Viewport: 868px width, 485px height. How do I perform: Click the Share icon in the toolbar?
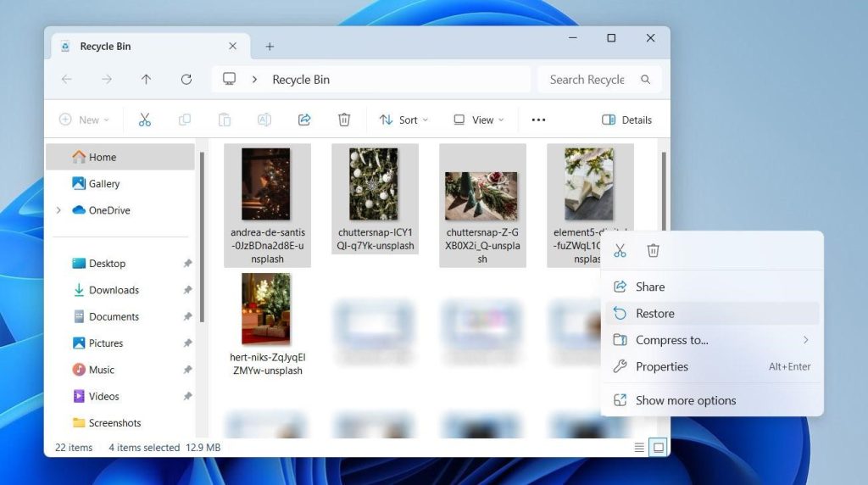304,120
